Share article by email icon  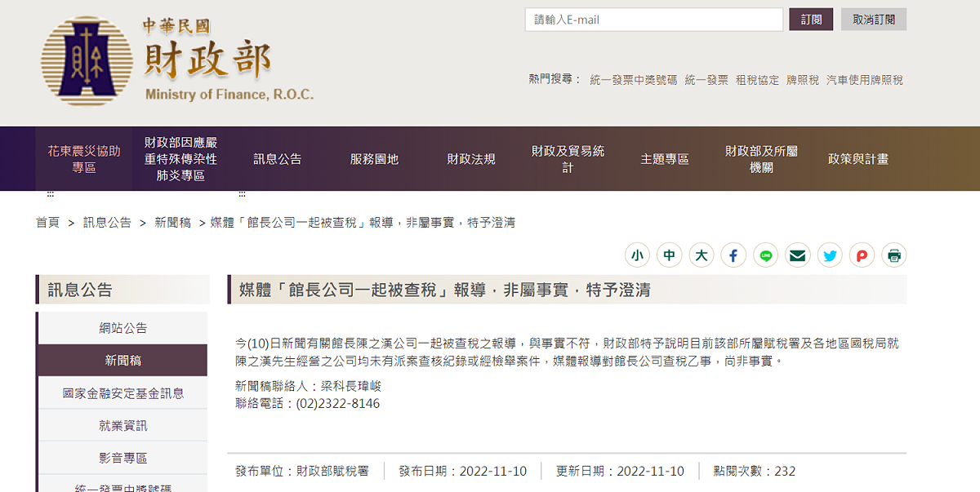(x=798, y=255)
